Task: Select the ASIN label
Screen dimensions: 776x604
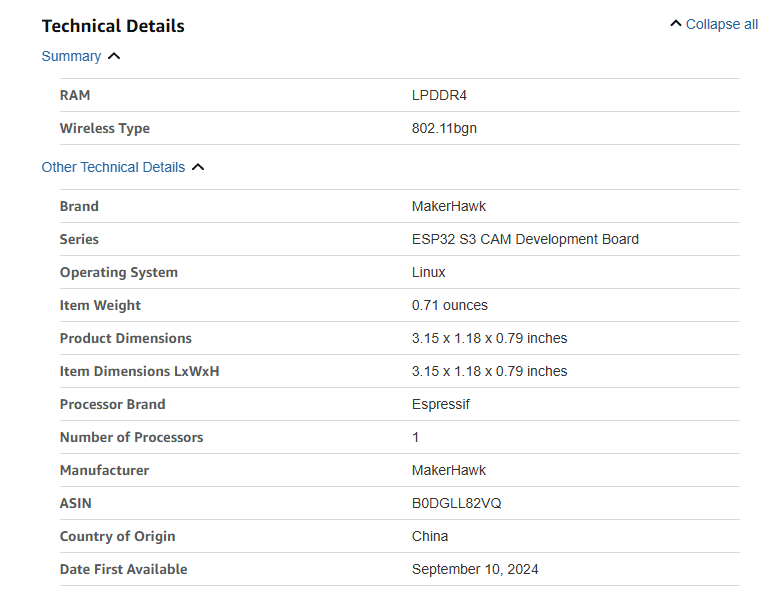Action: 75,503
